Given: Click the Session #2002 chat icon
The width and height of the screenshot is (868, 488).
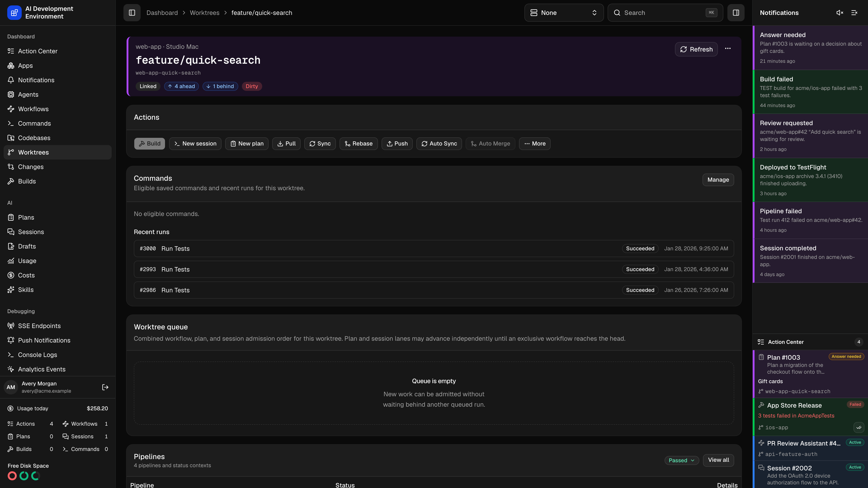Looking at the screenshot, I should 761,468.
